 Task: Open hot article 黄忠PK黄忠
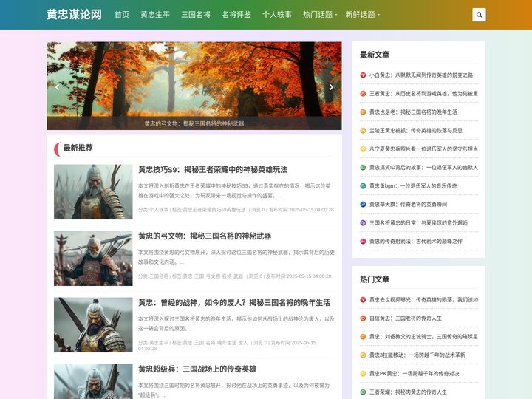(x=415, y=374)
